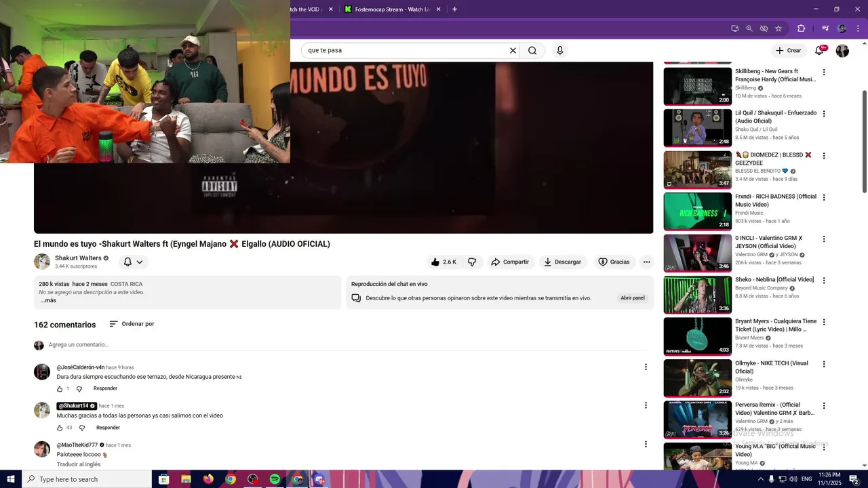The height and width of the screenshot is (488, 868).
Task: Open File Explorer from the taskbar
Action: point(186,479)
